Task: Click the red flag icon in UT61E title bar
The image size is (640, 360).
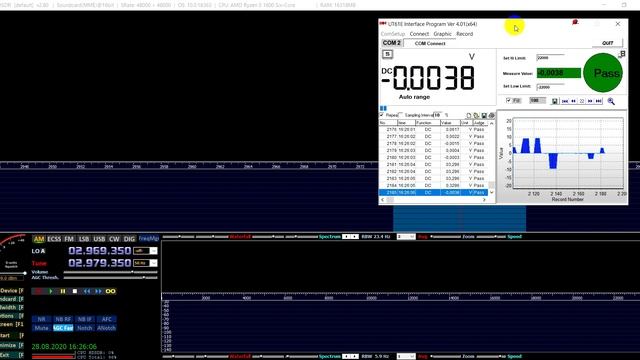Action: click(575, 22)
